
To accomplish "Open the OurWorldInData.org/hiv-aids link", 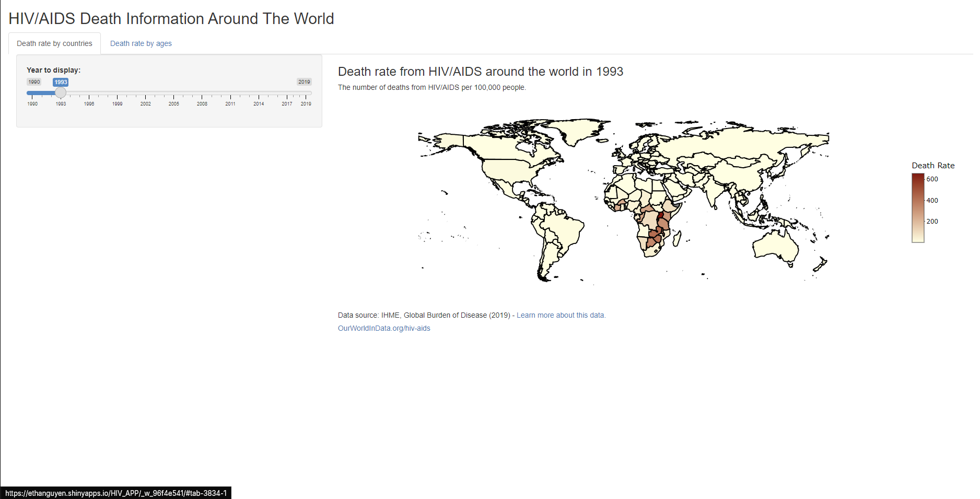I will [384, 328].
